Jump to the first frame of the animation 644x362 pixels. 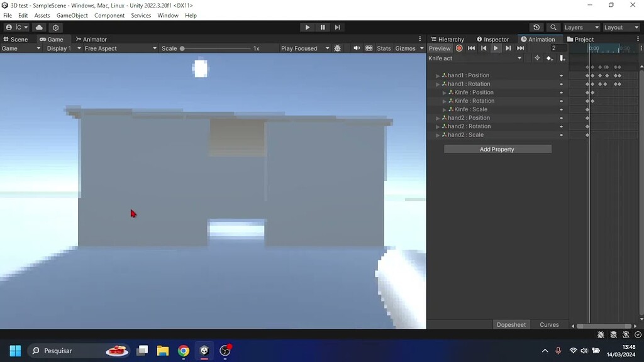(471, 48)
